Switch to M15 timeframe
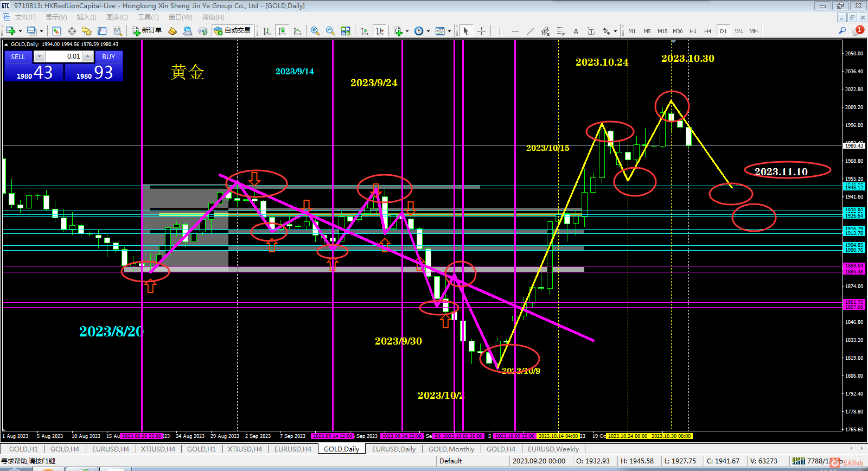868x471 pixels. 662,31
